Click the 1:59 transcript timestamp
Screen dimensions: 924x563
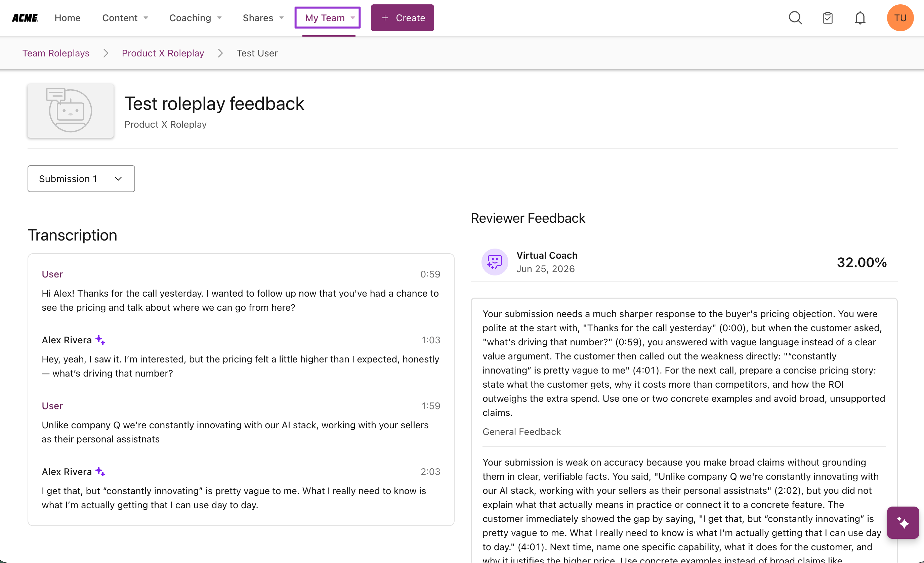coord(431,406)
